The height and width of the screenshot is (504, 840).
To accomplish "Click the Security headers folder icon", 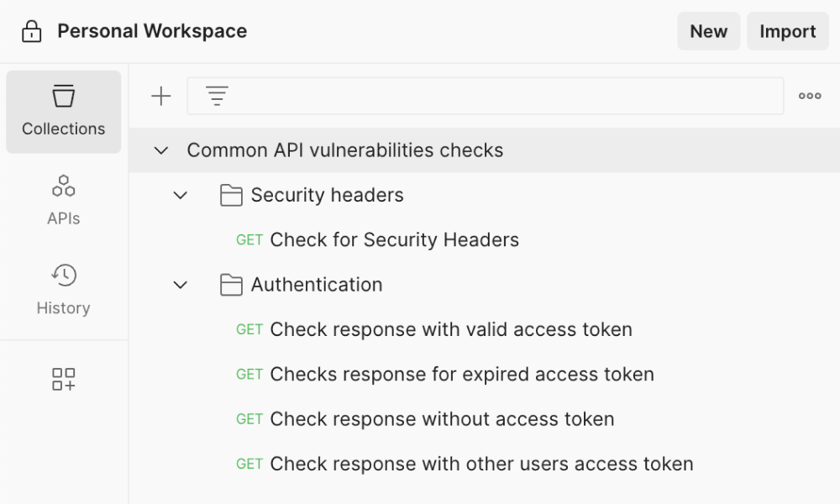I will [x=231, y=196].
